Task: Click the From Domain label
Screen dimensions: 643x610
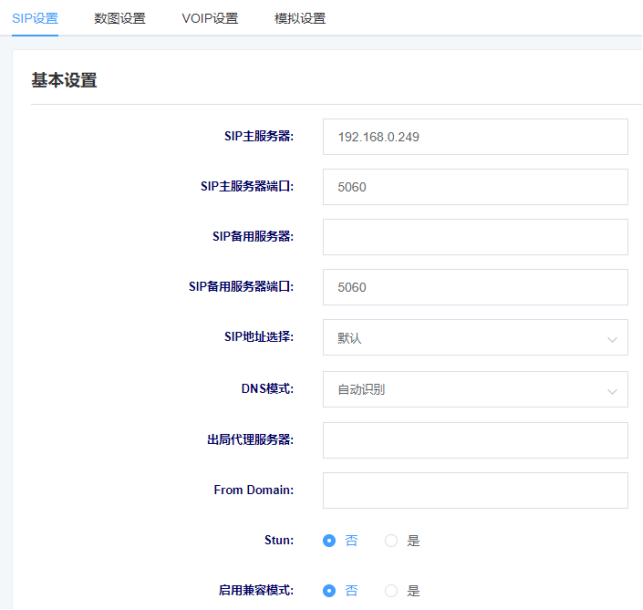Action: click(x=254, y=490)
